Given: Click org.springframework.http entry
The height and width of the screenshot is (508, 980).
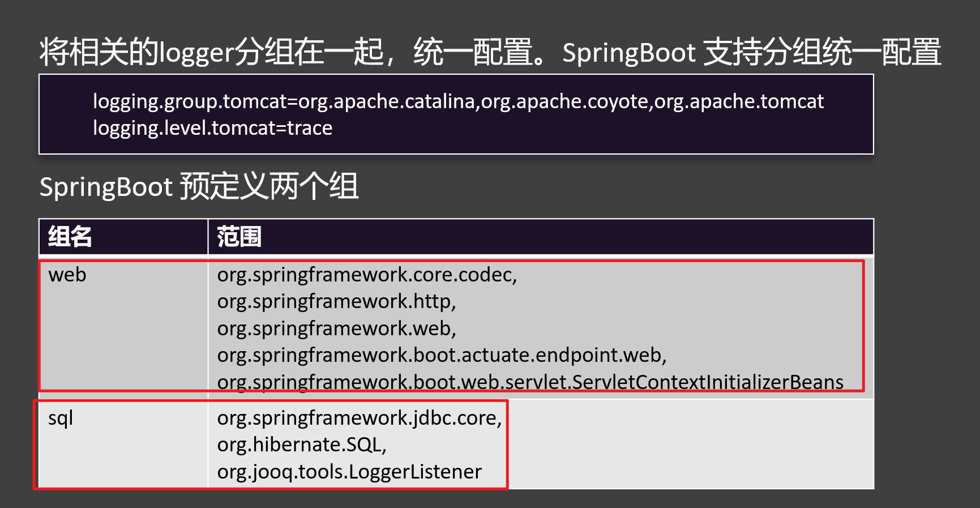Looking at the screenshot, I should [336, 301].
